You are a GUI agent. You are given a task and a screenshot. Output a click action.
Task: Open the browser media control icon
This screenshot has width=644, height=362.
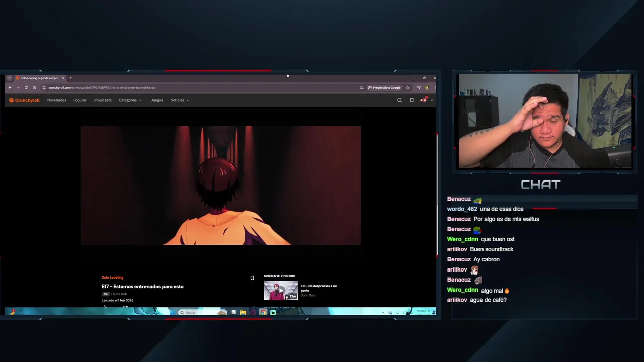tap(419, 88)
